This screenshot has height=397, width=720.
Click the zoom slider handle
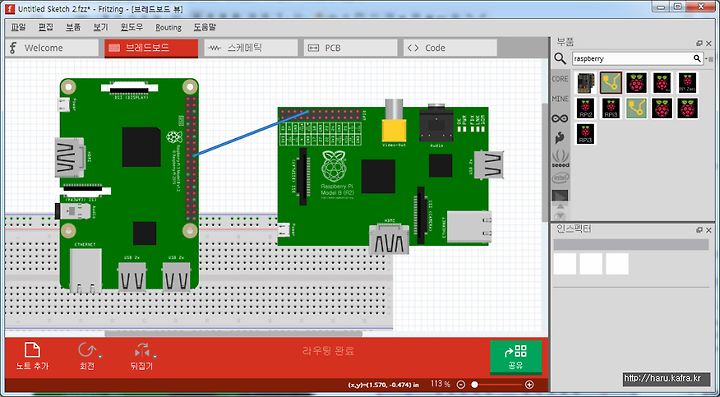[x=475, y=385]
